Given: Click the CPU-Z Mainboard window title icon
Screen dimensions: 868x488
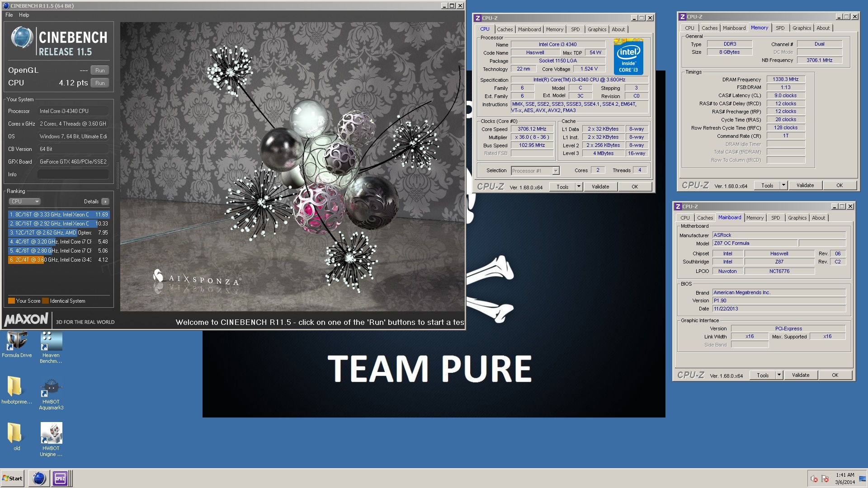Looking at the screenshot, I should (678, 206).
